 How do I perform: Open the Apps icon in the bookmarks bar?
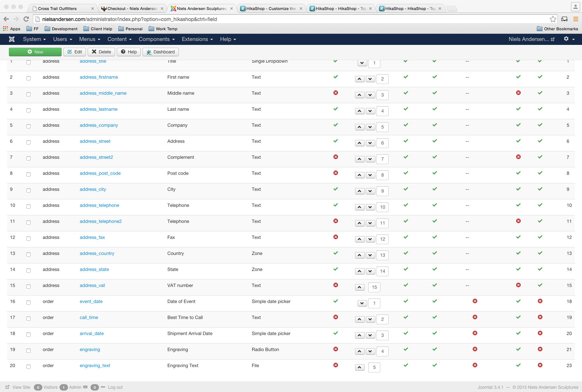pyautogui.click(x=12, y=29)
